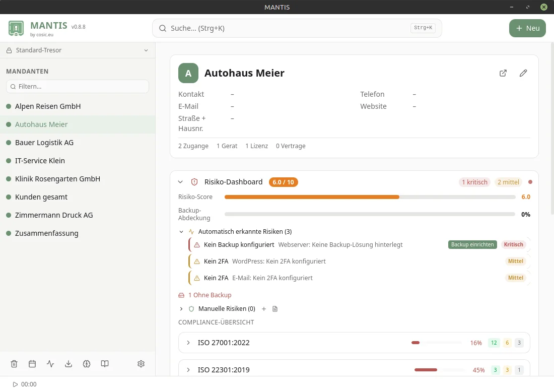Collapse Automatisch erkannte Risiken list
This screenshot has height=392, width=554.
[181, 232]
